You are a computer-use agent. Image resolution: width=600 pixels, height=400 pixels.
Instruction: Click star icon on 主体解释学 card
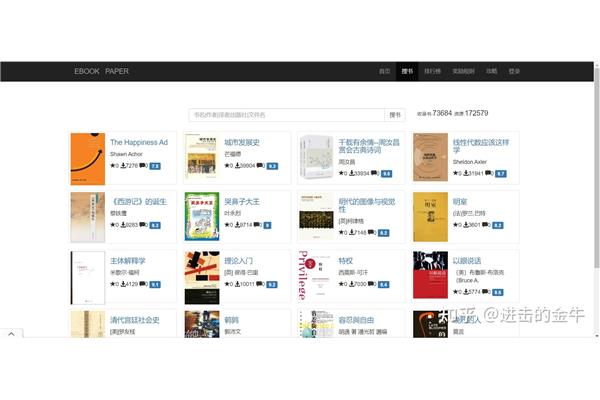coord(112,284)
